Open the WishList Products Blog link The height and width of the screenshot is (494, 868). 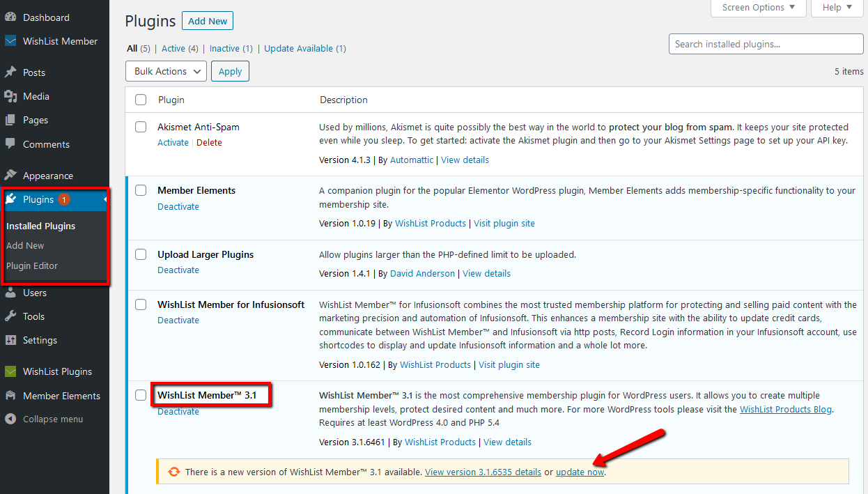[x=786, y=409]
